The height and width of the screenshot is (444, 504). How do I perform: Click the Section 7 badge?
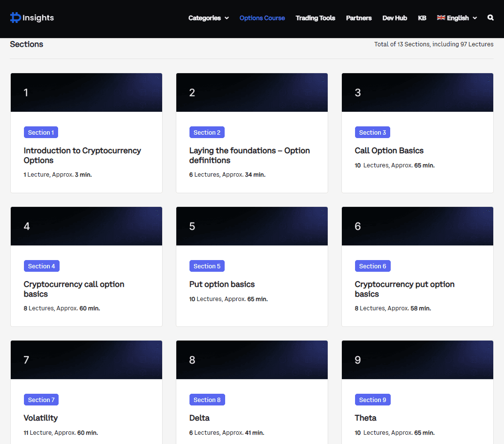41,400
